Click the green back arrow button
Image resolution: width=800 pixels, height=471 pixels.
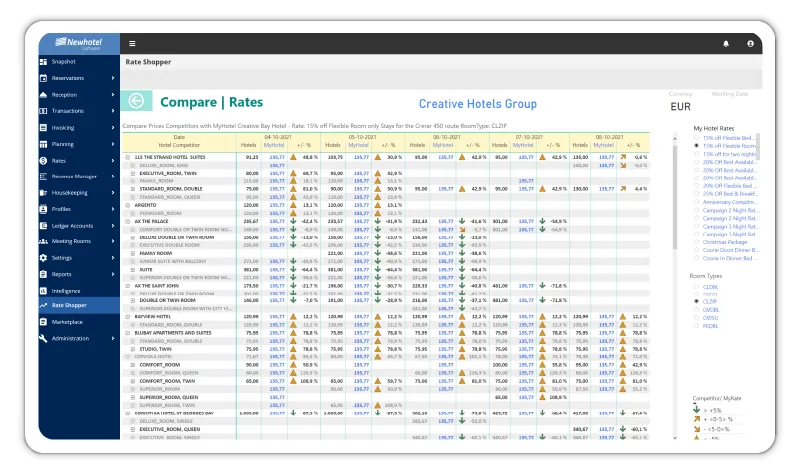[x=137, y=101]
